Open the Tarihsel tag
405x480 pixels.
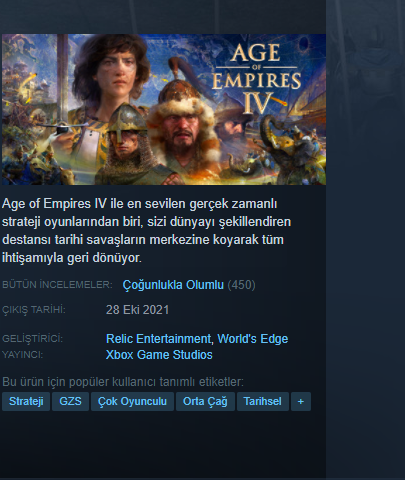tap(263, 401)
